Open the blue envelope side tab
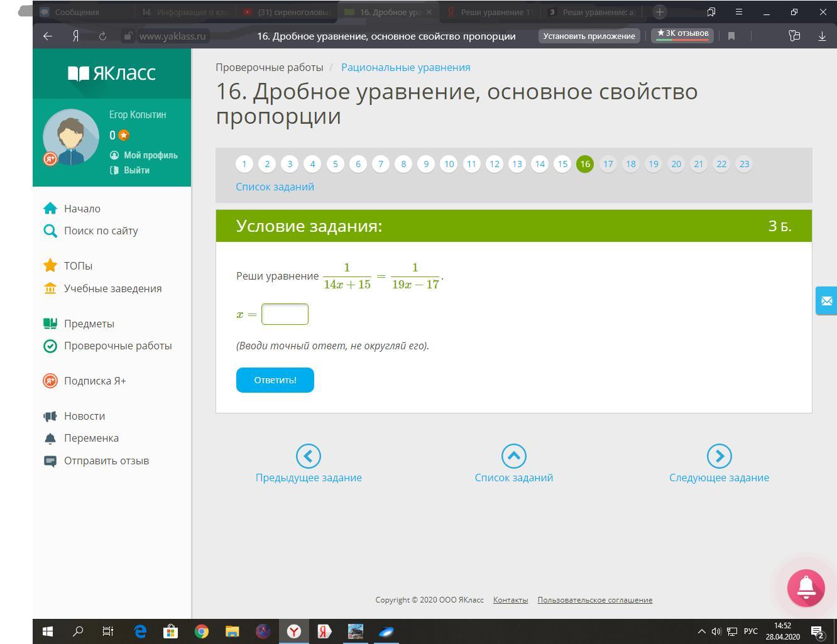This screenshot has width=837, height=644. [x=826, y=301]
